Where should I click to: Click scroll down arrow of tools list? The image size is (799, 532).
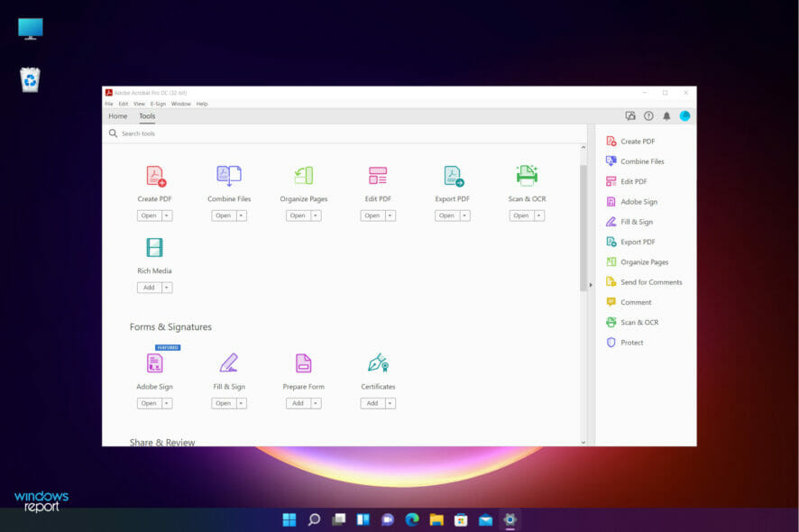583,443
